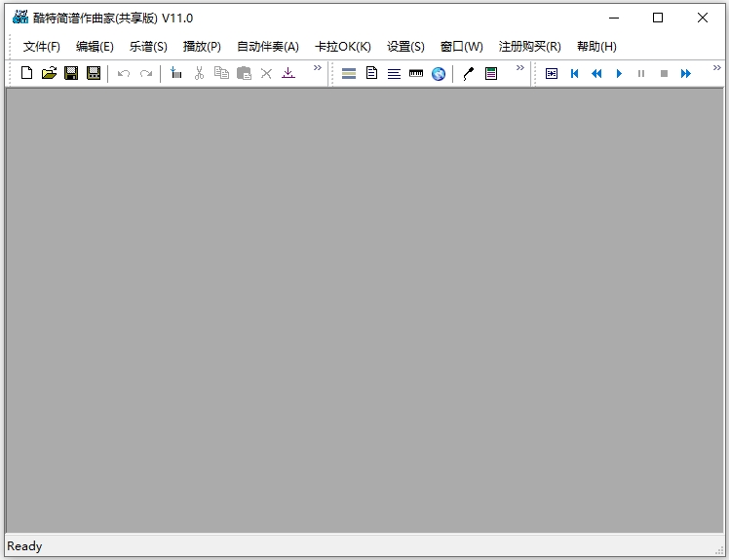Screen dimensions: 729x560
Task: Open the 窗口(W) menu
Action: [x=462, y=47]
